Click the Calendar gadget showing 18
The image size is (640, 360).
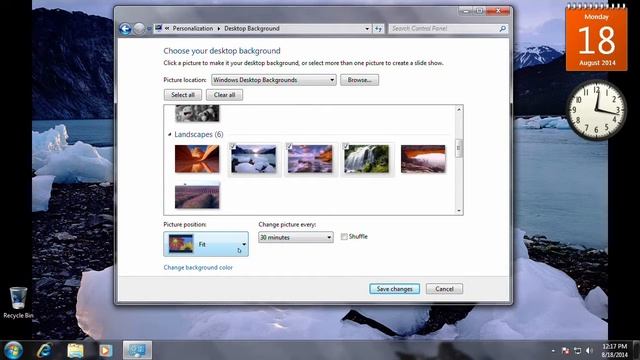[x=596, y=37]
